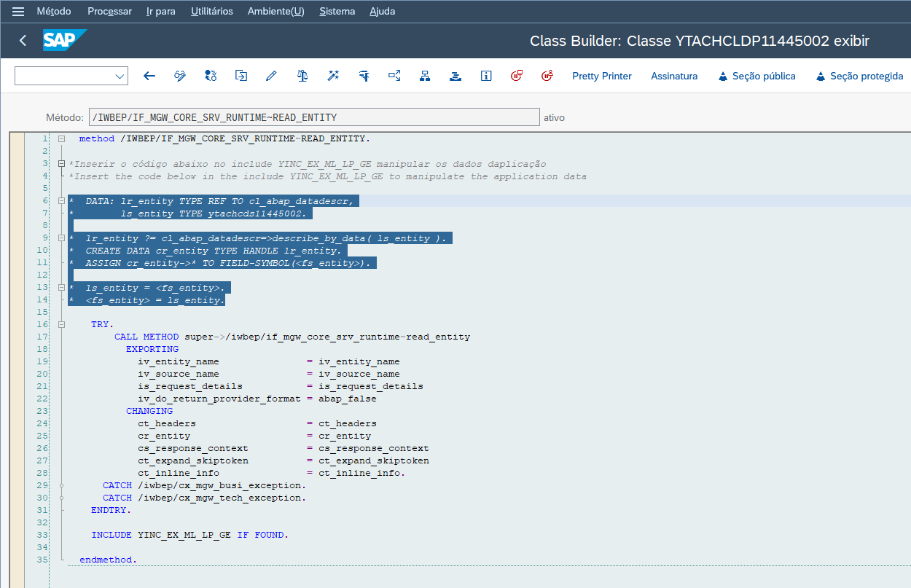
Task: Click the Display Object List icon
Action: (x=394, y=76)
